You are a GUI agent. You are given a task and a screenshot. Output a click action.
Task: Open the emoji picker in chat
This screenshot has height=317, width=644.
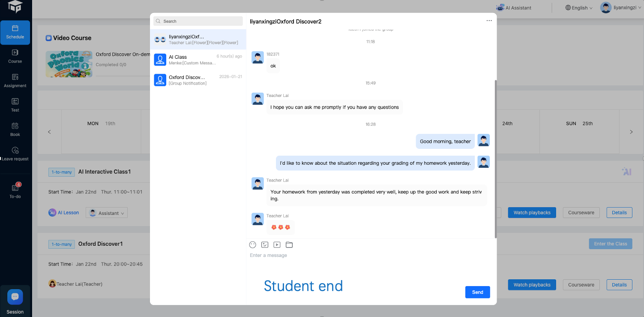point(253,245)
